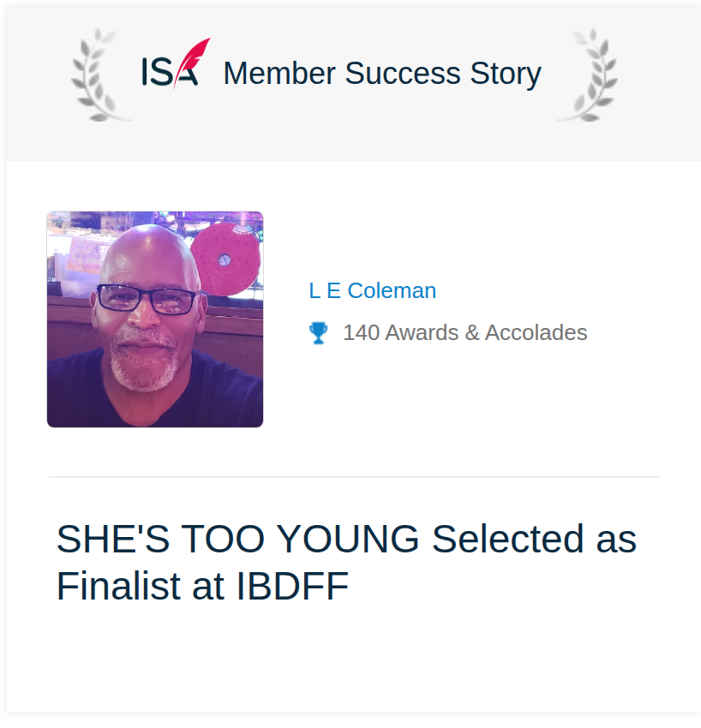Click the left laurel wreath emblem
The height and width of the screenshot is (728, 701).
coord(100,75)
